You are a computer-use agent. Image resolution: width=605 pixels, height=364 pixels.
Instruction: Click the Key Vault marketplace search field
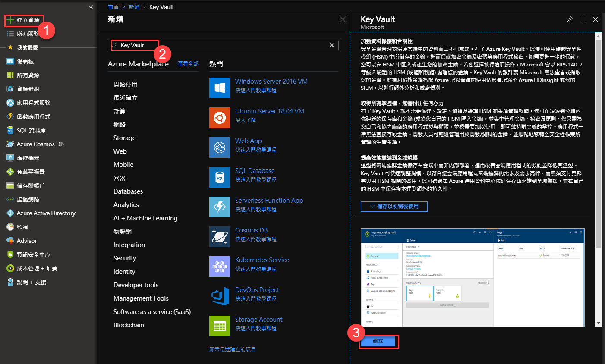coord(223,45)
